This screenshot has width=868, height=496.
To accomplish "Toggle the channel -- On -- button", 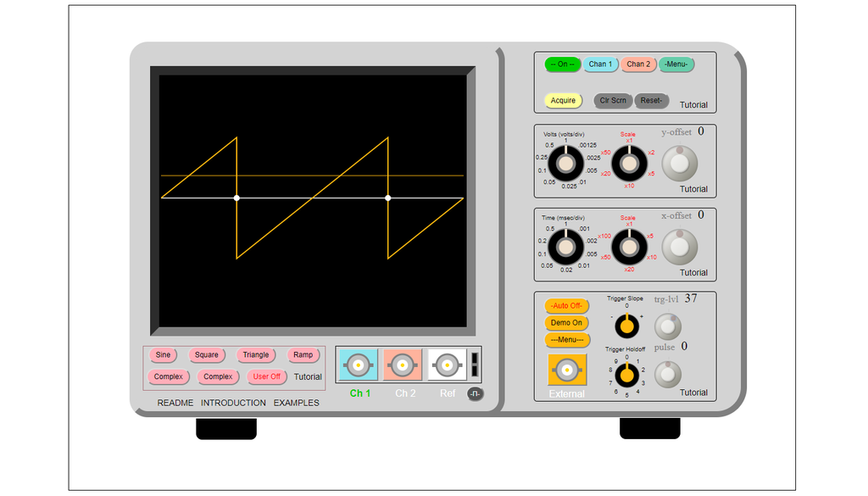I will (x=560, y=64).
